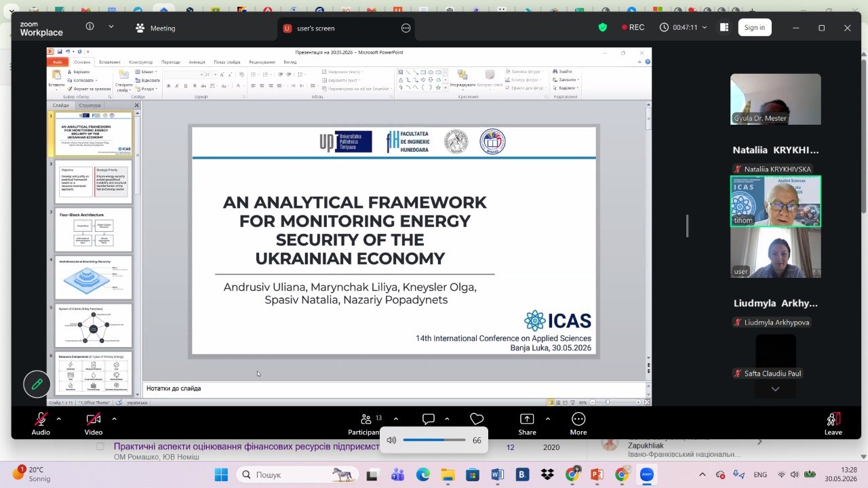Open the Показ слайдів ribbon tab
Screen dimensions: 868x488
click(227, 62)
